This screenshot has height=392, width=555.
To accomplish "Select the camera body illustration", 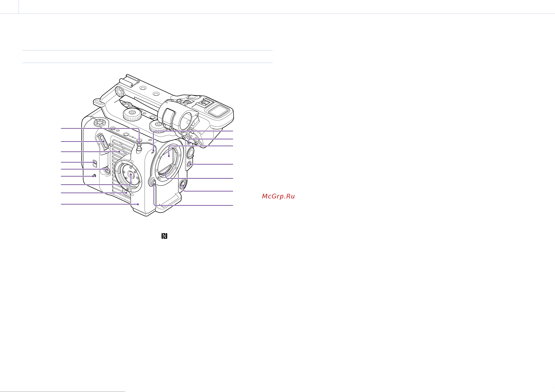I will pyautogui.click(x=158, y=145).
